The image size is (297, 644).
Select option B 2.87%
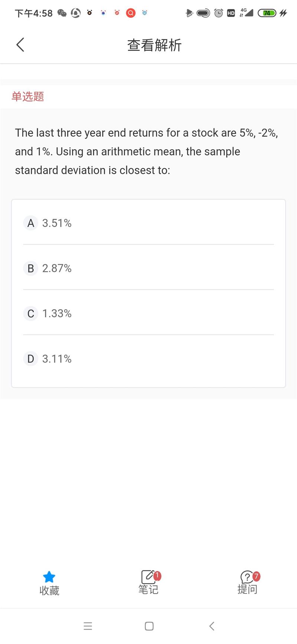point(148,268)
